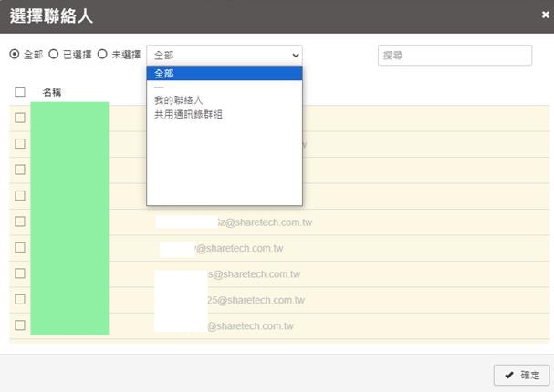Check the second contact row checkbox

[x=20, y=144]
